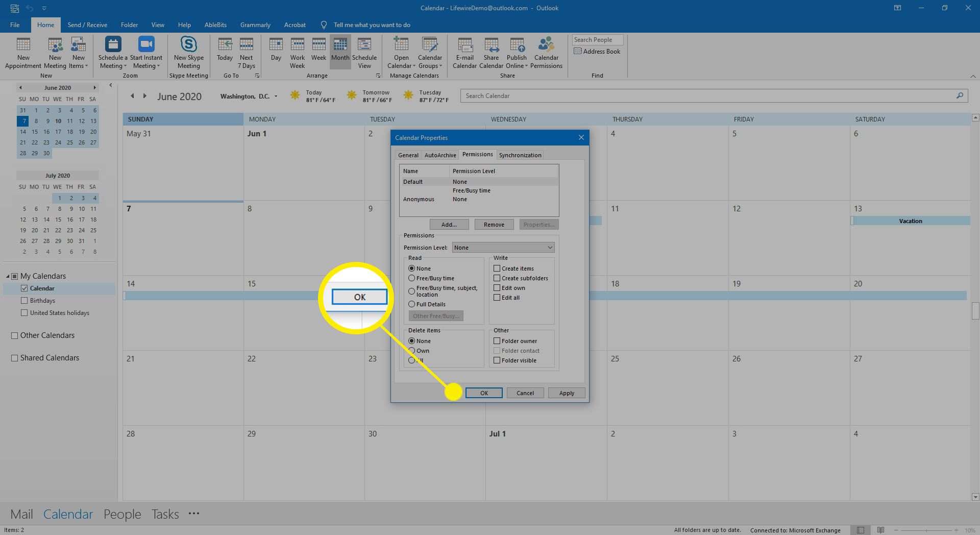Uncheck the Calendar checkbox

pyautogui.click(x=24, y=288)
